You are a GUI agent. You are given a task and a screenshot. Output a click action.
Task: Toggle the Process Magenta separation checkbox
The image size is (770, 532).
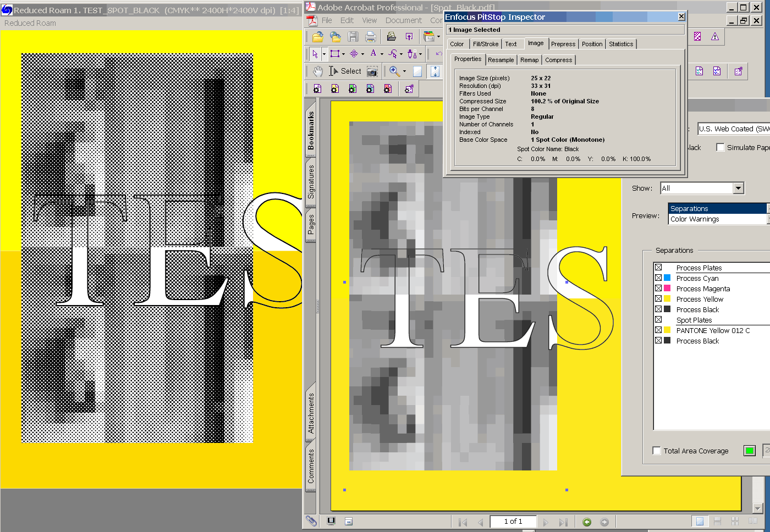[658, 289]
